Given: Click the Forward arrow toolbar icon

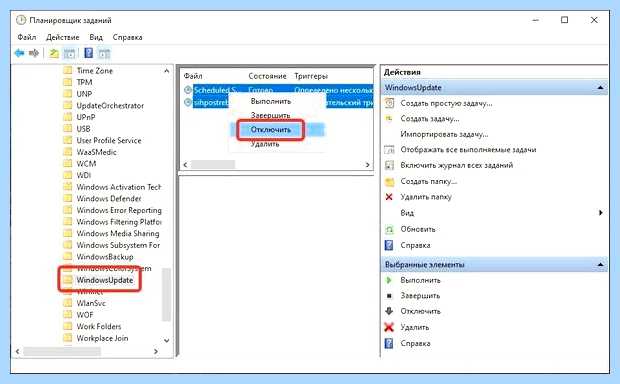Looking at the screenshot, I should (34, 53).
